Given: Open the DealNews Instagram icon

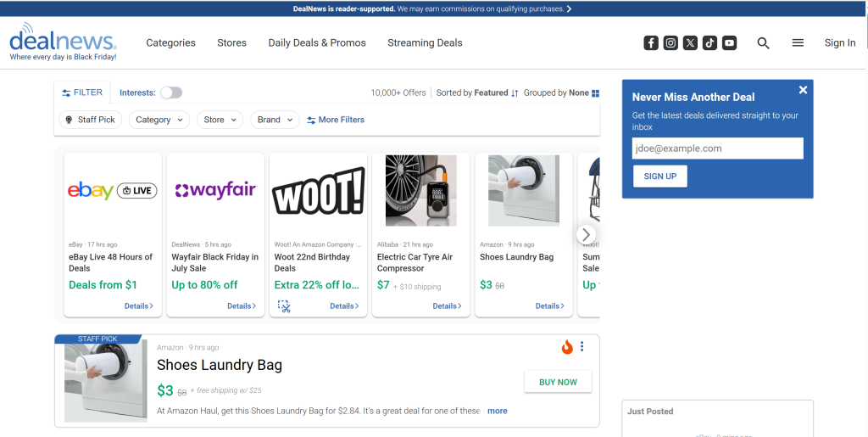Looking at the screenshot, I should tap(670, 42).
